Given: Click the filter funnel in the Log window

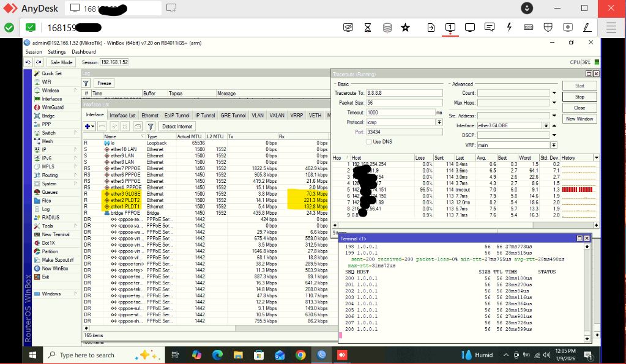Looking at the screenshot, I should (x=86, y=83).
